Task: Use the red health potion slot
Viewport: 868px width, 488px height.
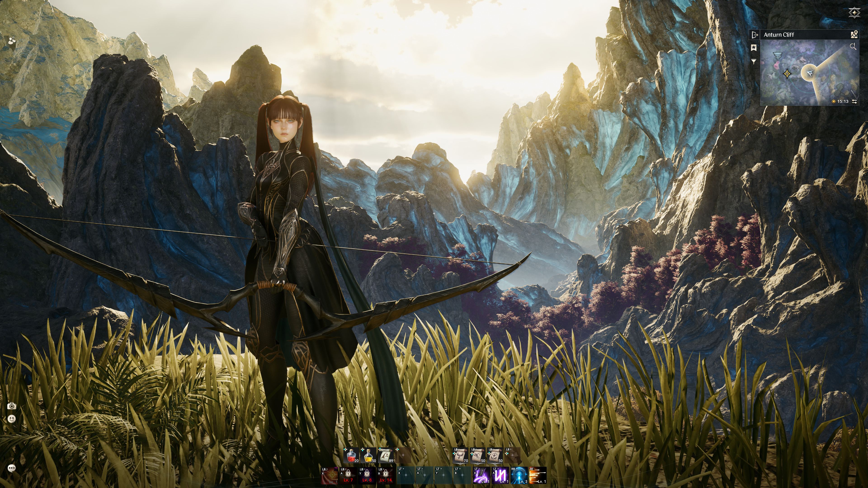Action: click(x=351, y=456)
